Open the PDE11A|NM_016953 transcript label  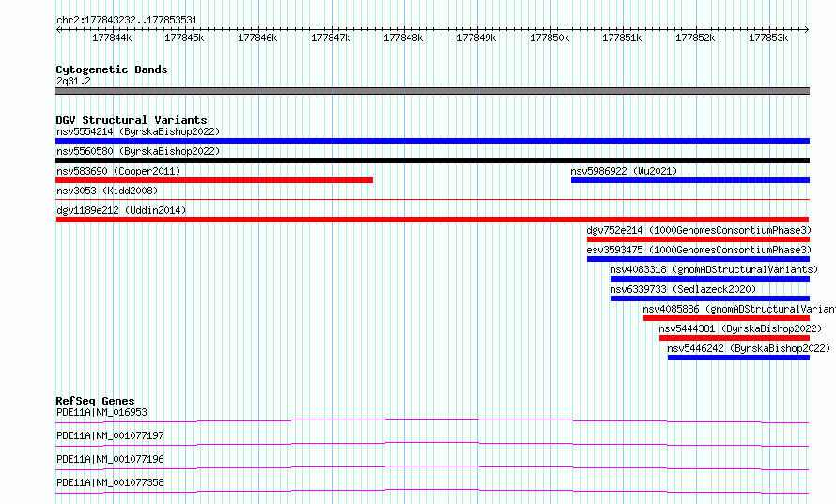pos(101,412)
